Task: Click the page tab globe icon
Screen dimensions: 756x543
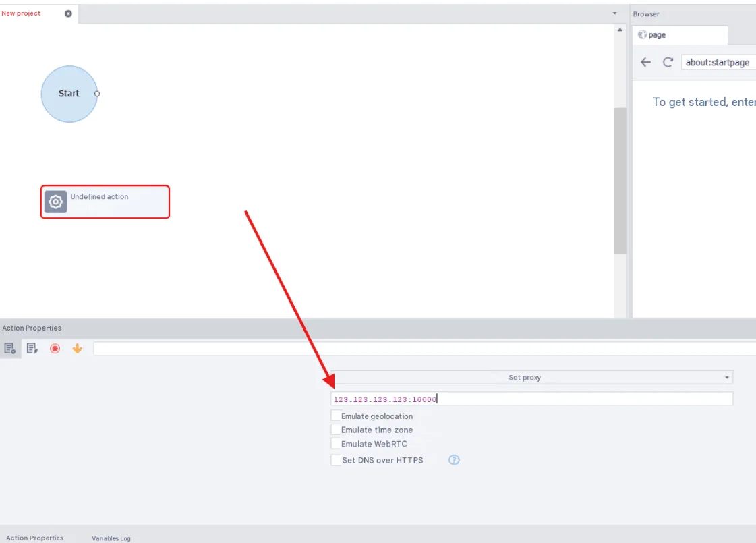Action: [x=642, y=34]
